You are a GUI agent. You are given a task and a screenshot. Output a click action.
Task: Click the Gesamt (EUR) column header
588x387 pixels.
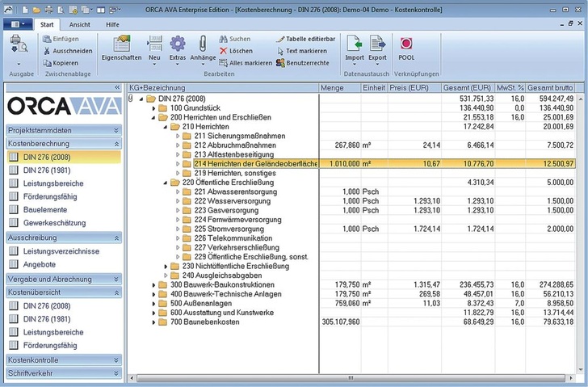[468, 88]
